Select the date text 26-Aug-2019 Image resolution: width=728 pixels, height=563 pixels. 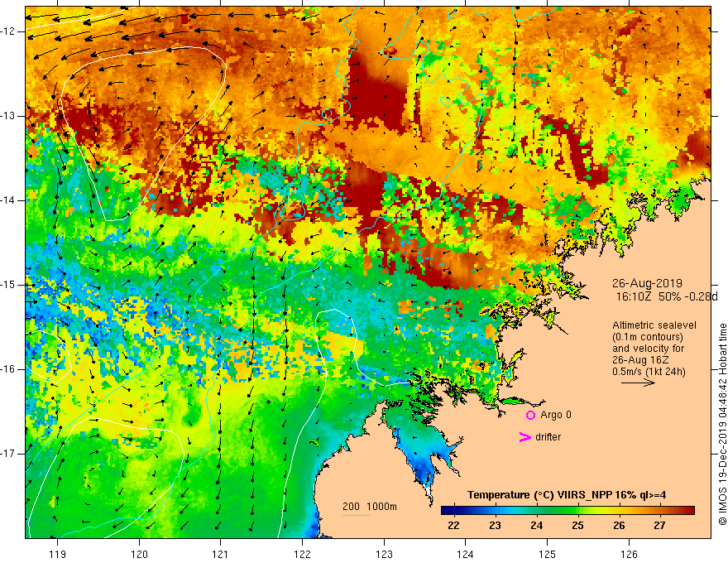coord(647,283)
